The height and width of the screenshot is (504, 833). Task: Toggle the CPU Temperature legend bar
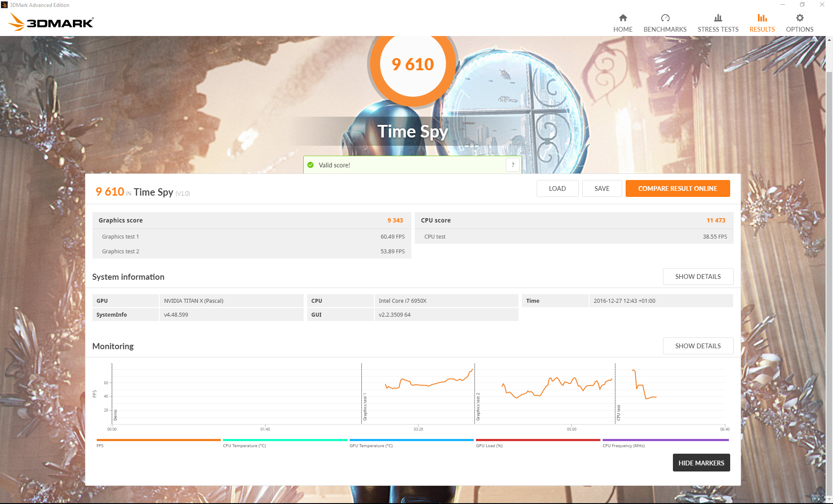285,440
